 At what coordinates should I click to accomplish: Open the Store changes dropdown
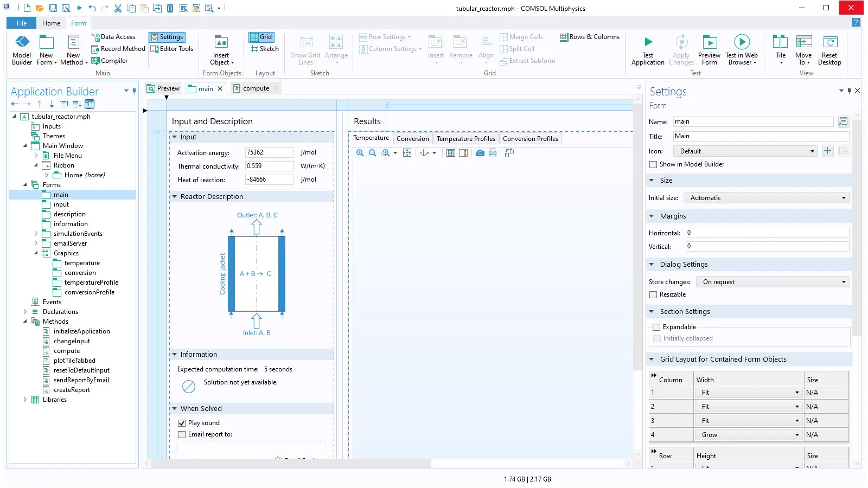pyautogui.click(x=773, y=282)
